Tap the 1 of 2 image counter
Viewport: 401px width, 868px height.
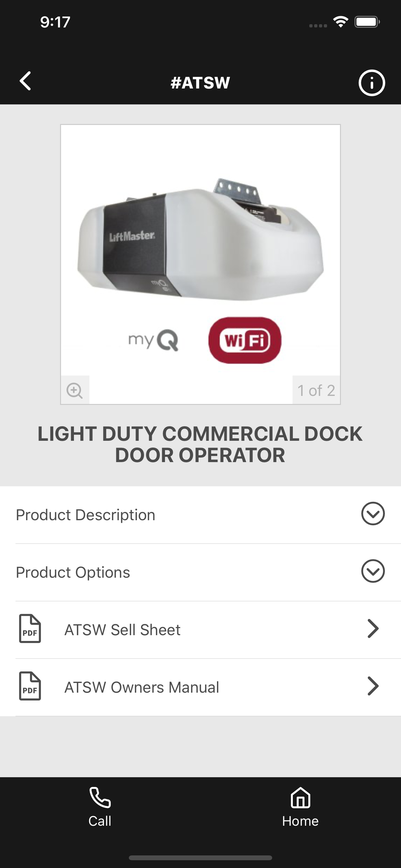coord(316,390)
